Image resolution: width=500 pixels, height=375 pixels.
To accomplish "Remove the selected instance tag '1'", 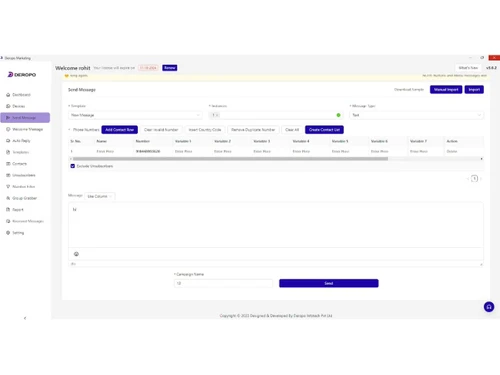I will (217, 115).
